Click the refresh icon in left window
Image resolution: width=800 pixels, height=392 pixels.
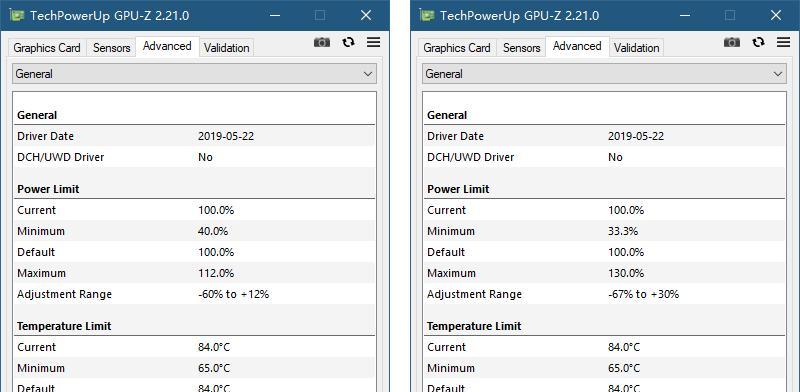(x=348, y=42)
